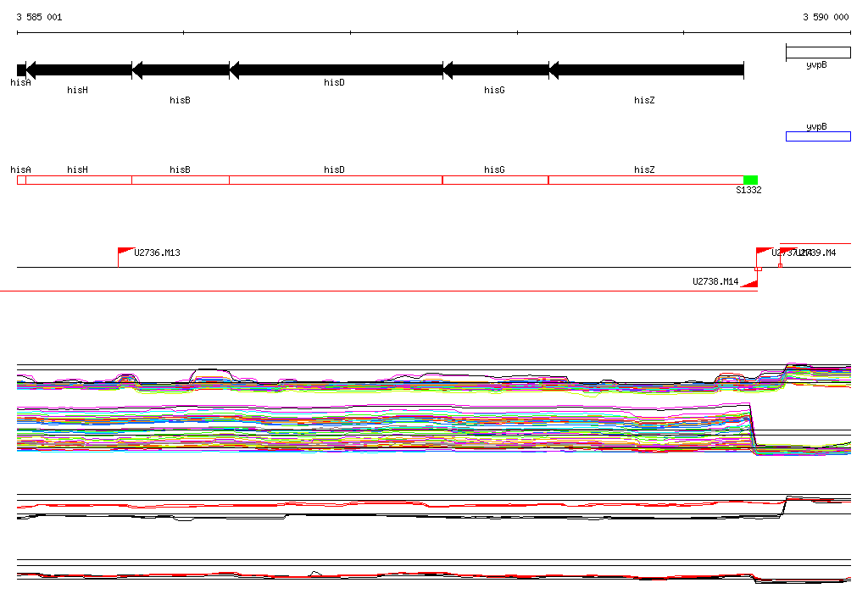
Task: Click the 3 590 000 end position label
Action: 826,17
